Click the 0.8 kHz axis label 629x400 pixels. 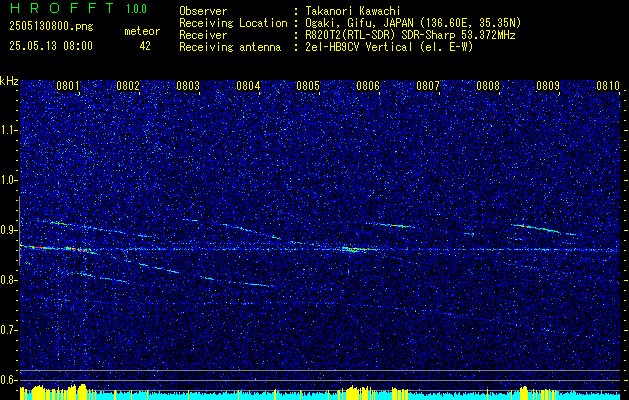[x=9, y=280]
